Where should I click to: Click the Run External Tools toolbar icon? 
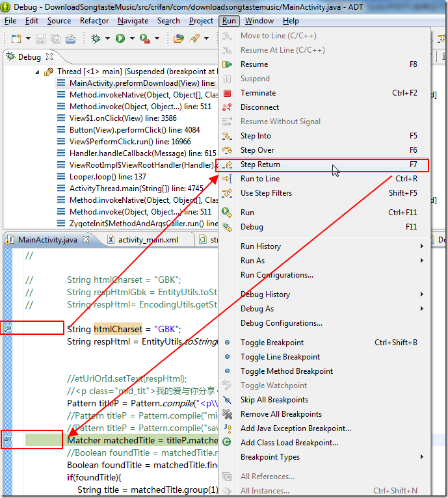point(144,39)
